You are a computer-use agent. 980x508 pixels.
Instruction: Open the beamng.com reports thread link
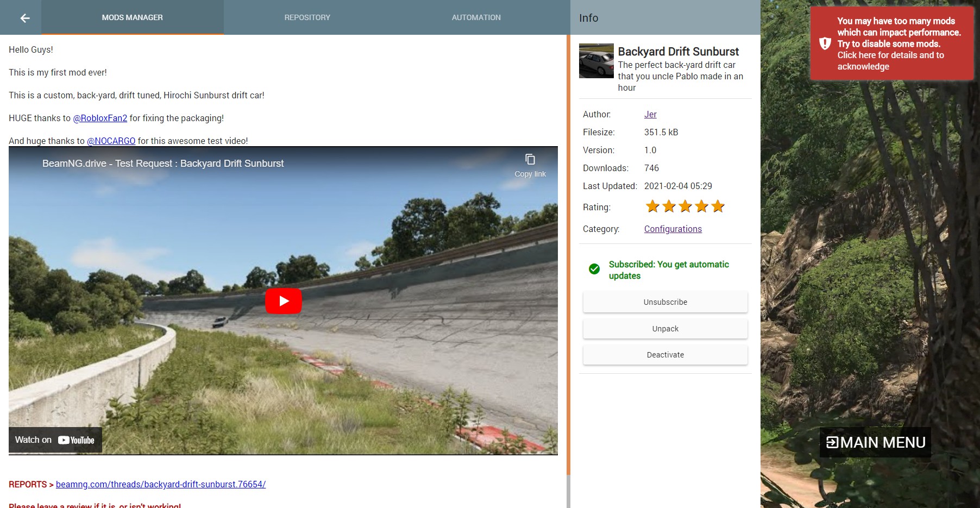click(161, 484)
